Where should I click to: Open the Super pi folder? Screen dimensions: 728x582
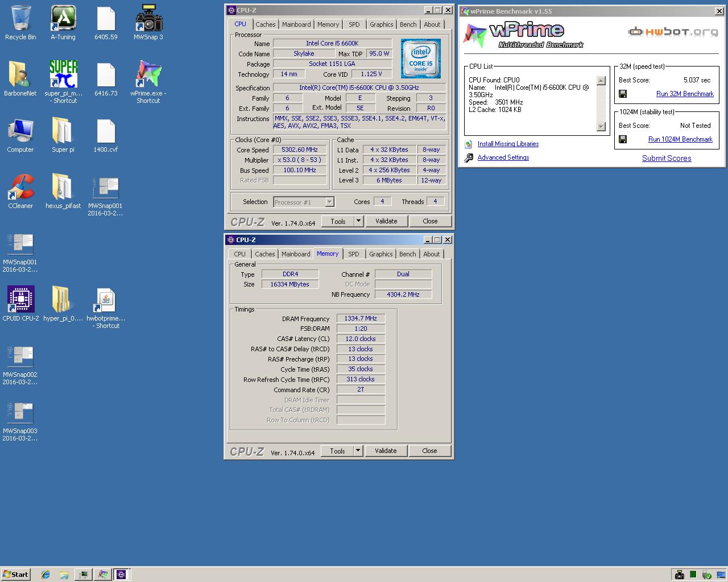[63, 135]
